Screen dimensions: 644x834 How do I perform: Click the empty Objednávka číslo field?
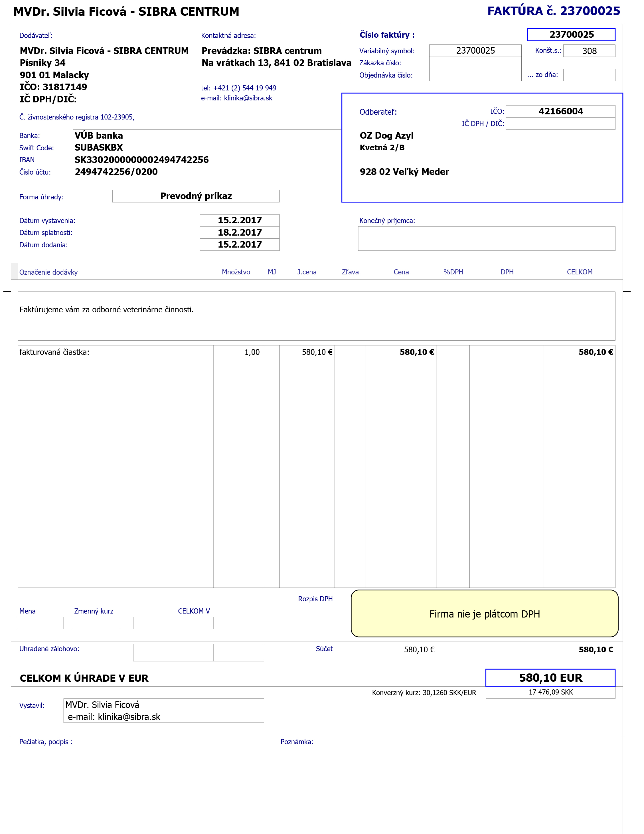click(x=475, y=75)
